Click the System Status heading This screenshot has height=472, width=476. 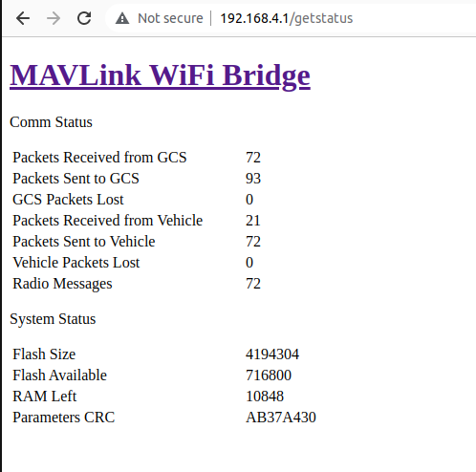(53, 319)
